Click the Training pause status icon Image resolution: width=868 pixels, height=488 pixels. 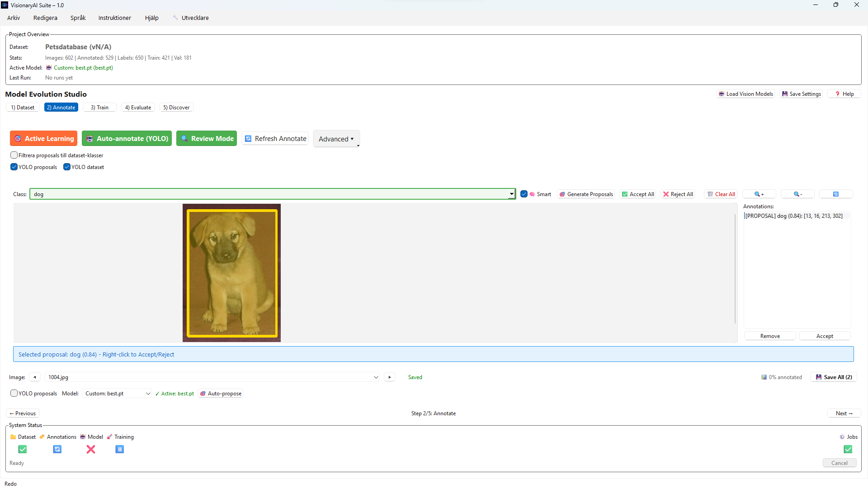coord(119,449)
